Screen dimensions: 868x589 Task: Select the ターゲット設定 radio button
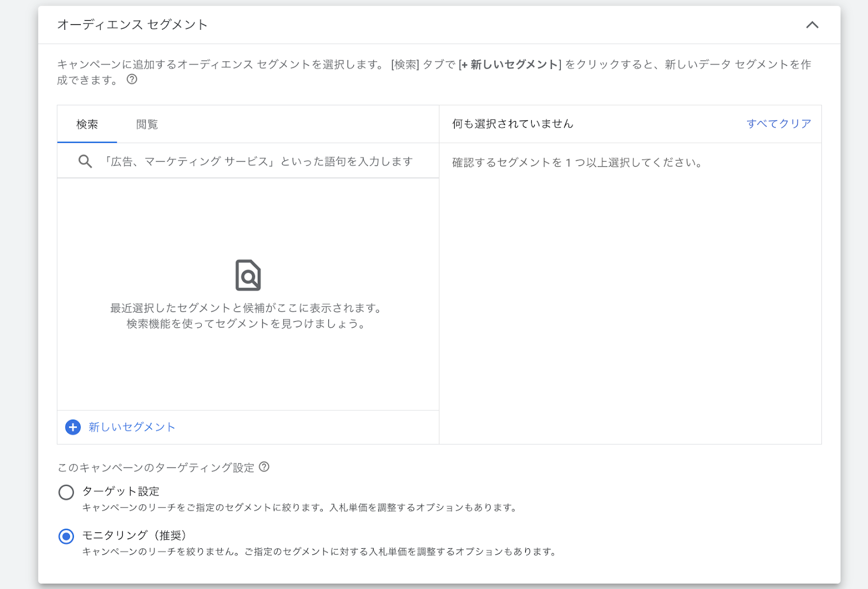(66, 492)
